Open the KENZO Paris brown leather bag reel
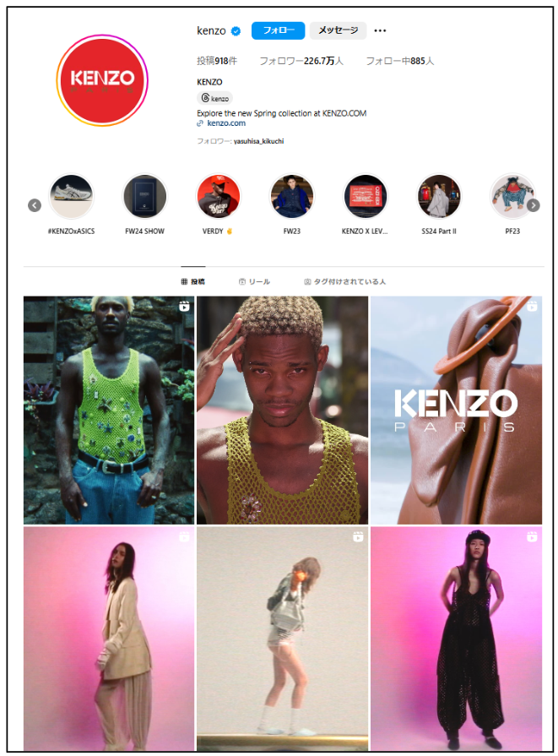 [x=456, y=411]
